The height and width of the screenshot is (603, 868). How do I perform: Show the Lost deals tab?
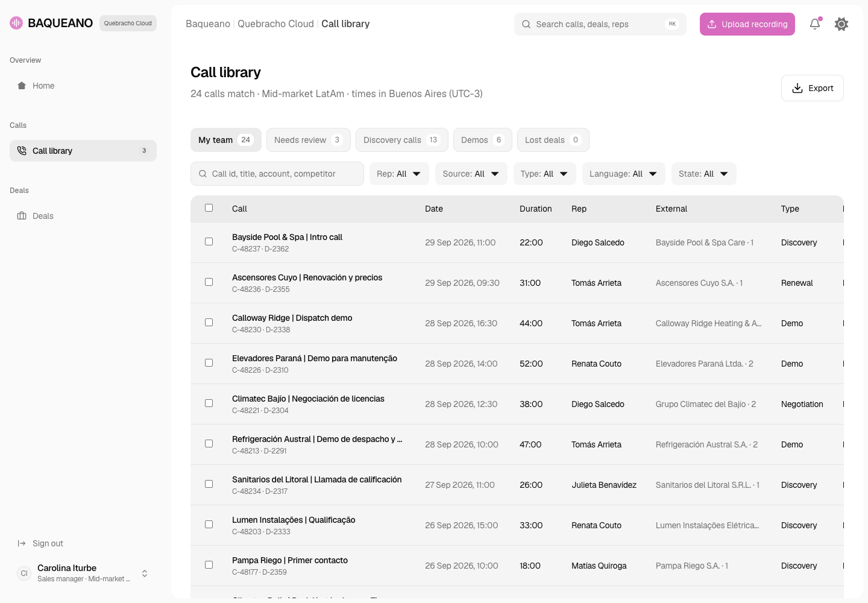[x=553, y=140]
